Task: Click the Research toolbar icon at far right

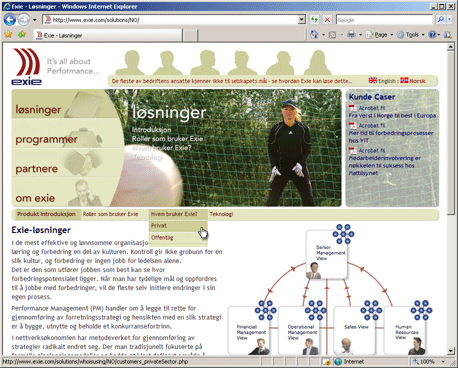Action: click(x=448, y=34)
